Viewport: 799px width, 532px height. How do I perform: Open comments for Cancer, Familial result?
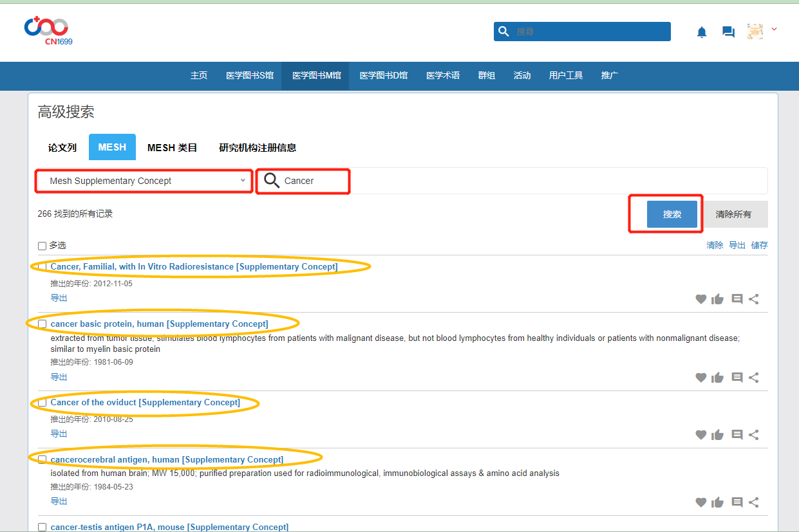point(737,299)
